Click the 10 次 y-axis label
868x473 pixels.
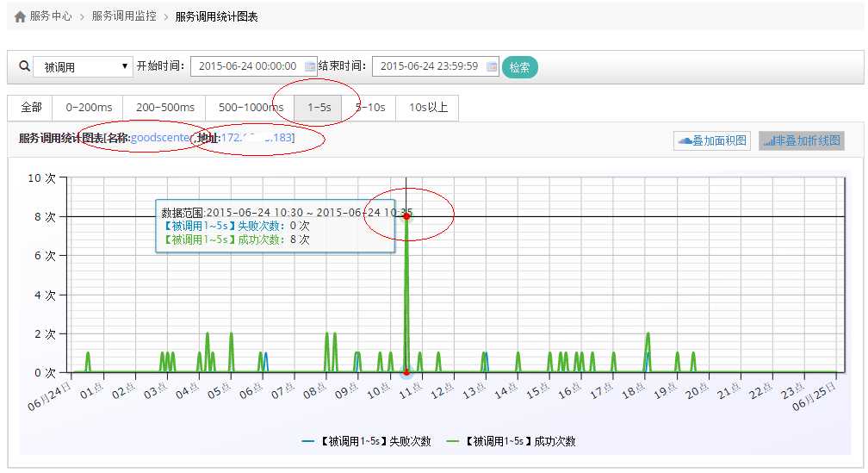pyautogui.click(x=41, y=177)
